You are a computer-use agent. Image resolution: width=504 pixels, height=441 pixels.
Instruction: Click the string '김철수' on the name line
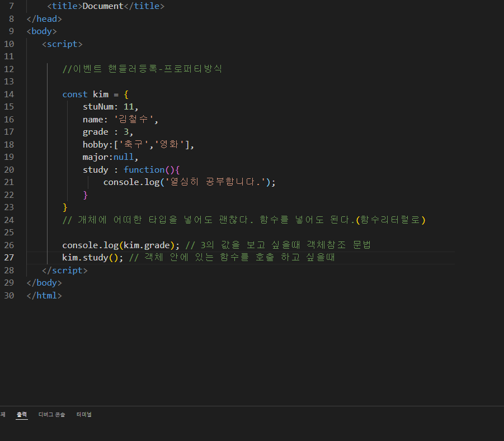134,120
